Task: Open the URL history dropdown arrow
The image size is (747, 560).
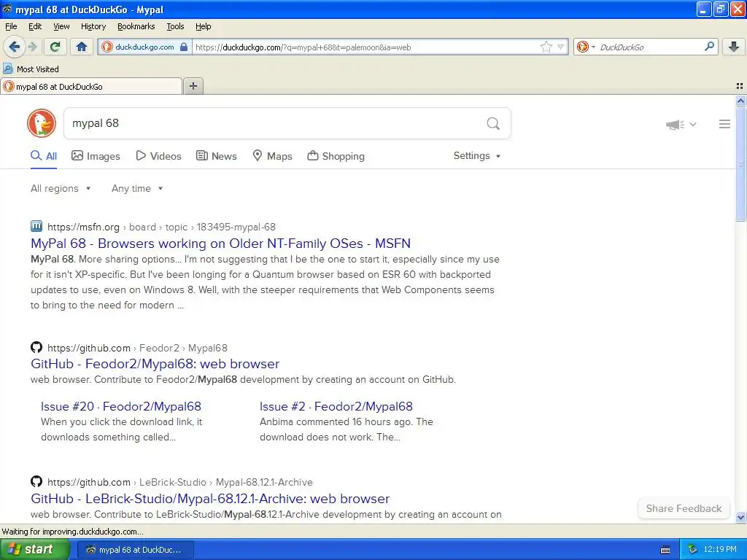Action: pos(561,47)
